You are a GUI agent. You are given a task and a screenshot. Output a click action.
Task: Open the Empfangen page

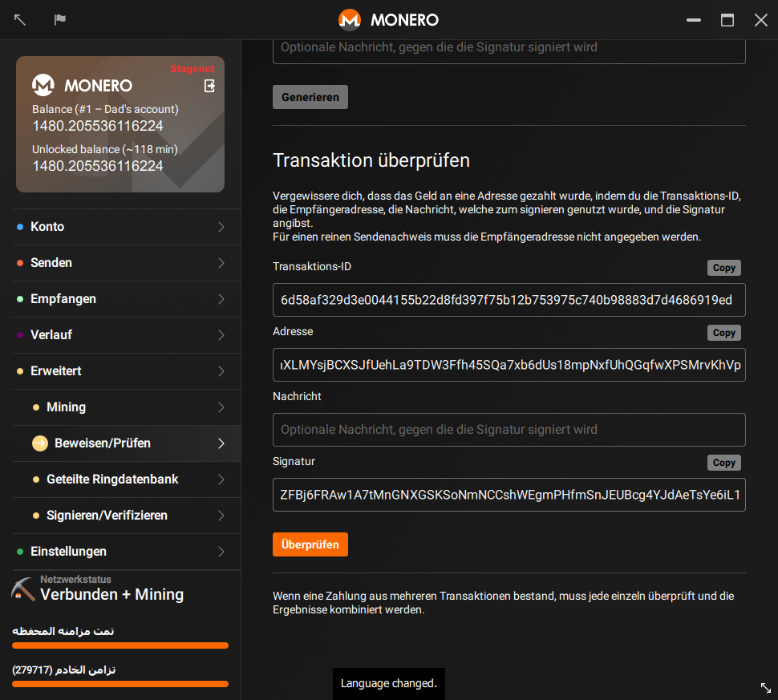point(127,299)
